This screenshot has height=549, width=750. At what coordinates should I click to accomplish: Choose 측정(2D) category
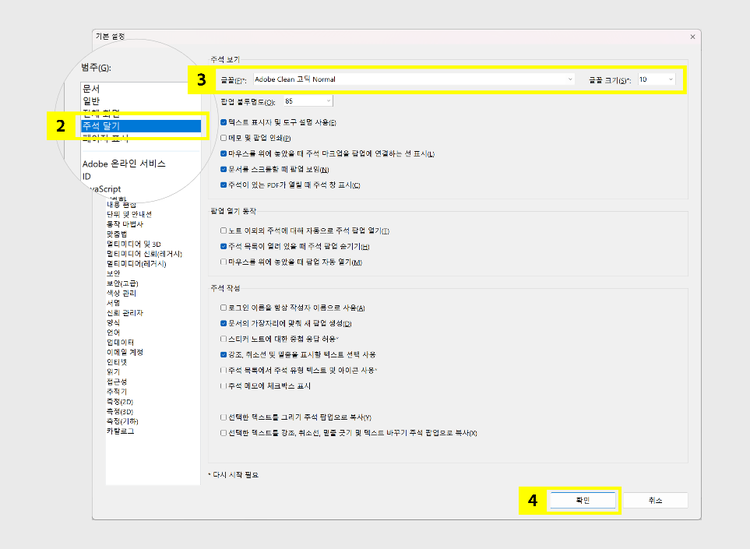(x=120, y=401)
